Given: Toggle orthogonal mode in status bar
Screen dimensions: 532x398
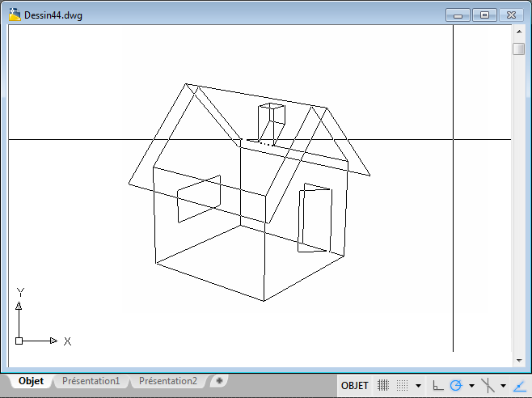Looking at the screenshot, I should 438,385.
